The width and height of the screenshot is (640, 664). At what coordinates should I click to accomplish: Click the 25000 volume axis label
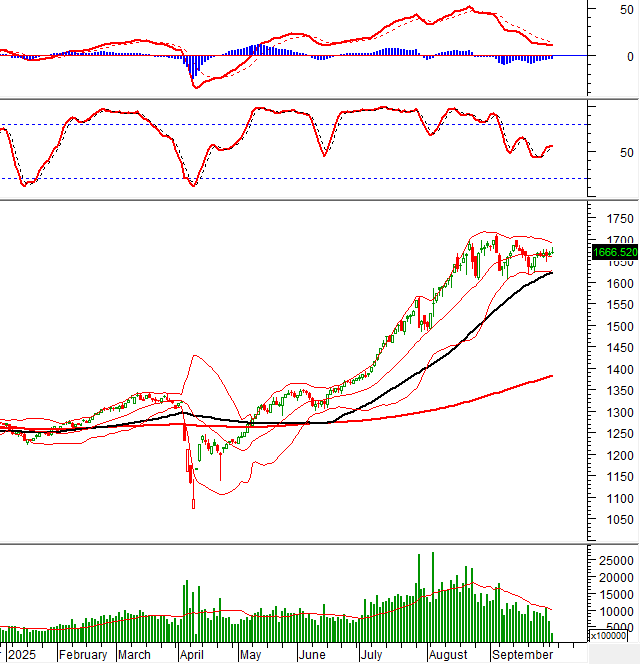[x=611, y=560]
